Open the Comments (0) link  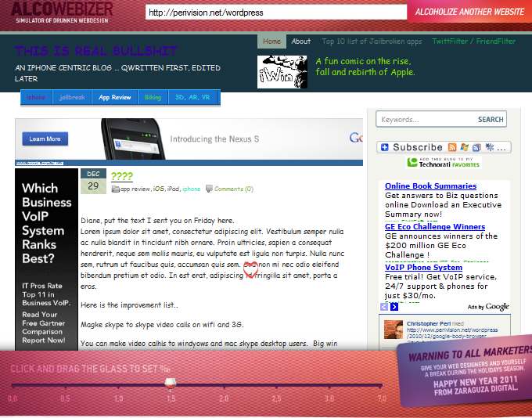pos(234,189)
